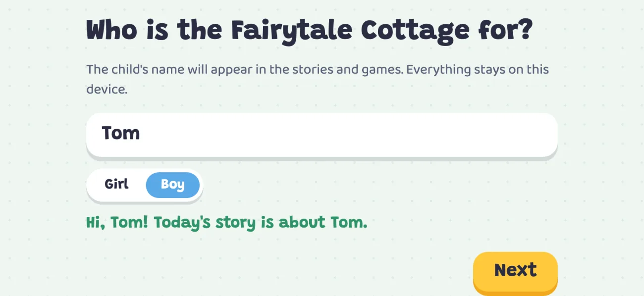Viewport: 644px width, 296px height.
Task: Click the word "device." in the description
Action: coord(107,90)
